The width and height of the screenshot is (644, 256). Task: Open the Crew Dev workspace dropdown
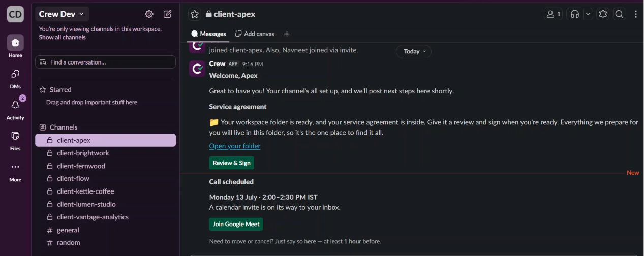pyautogui.click(x=62, y=14)
